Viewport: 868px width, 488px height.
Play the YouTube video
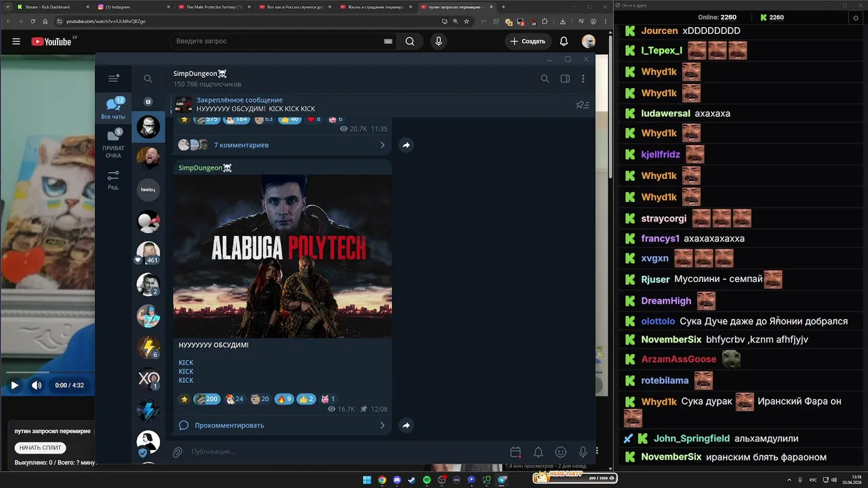14,385
